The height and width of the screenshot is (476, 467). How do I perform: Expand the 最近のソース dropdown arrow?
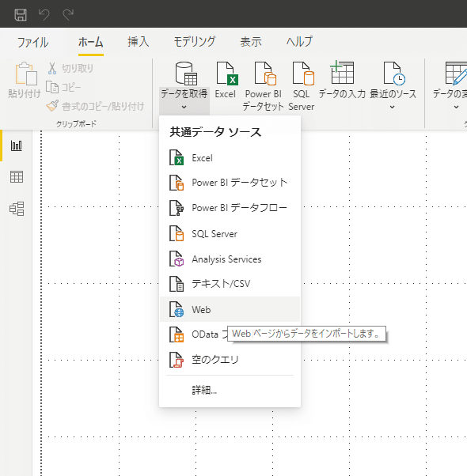[393, 107]
